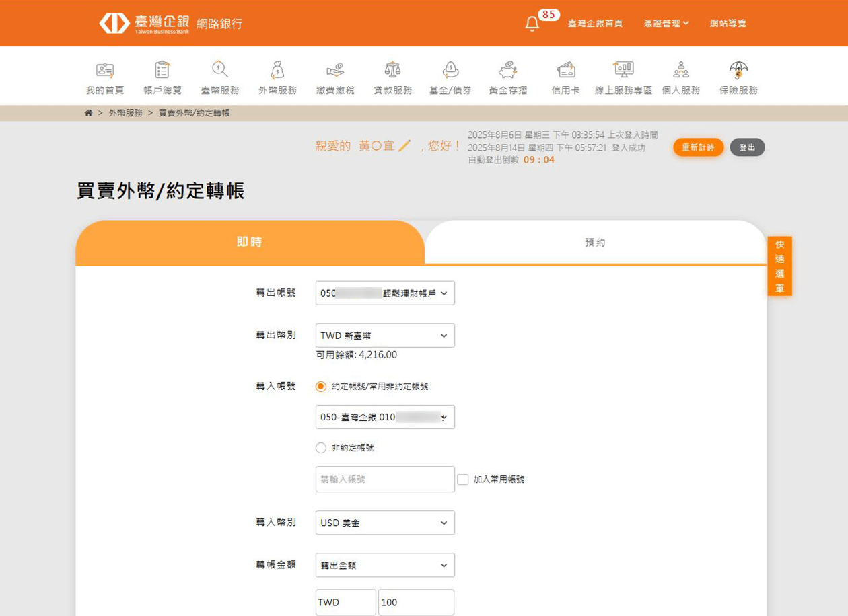This screenshot has width=848, height=616.
Task: Select 臺幣服務 magnifier icon
Action: (x=220, y=69)
